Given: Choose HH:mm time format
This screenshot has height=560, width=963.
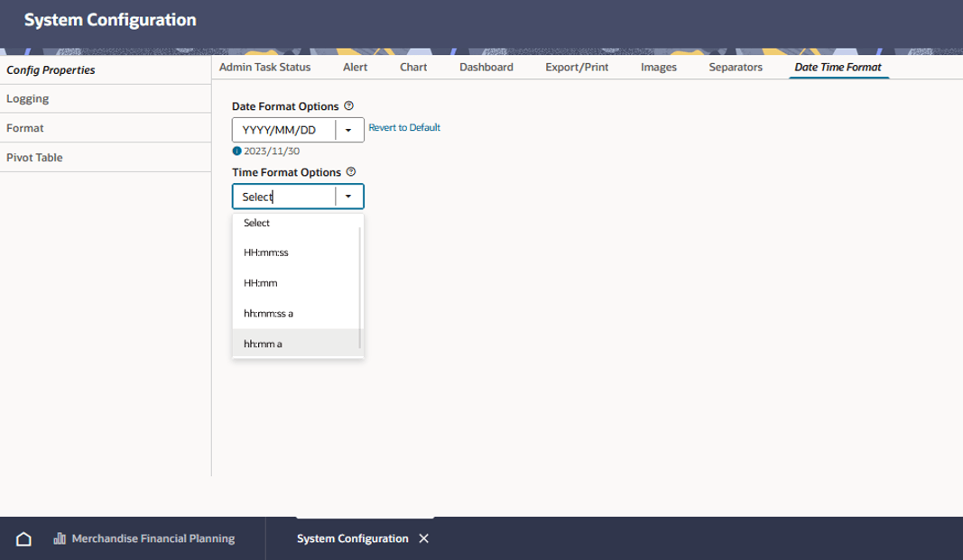Looking at the screenshot, I should pos(295,283).
